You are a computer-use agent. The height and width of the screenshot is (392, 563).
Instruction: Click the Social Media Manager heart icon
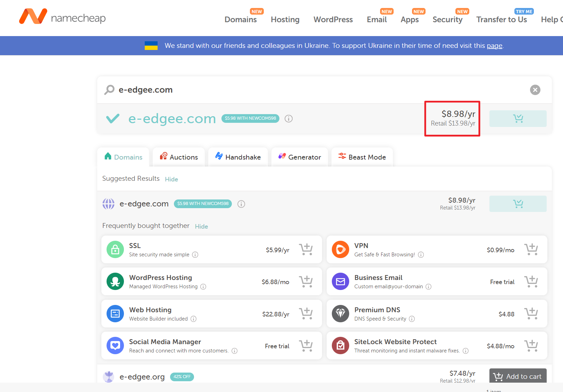pyautogui.click(x=115, y=346)
